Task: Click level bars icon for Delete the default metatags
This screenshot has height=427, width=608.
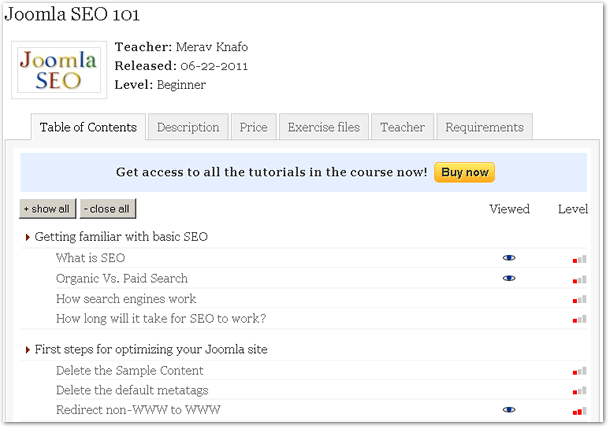Action: point(579,391)
